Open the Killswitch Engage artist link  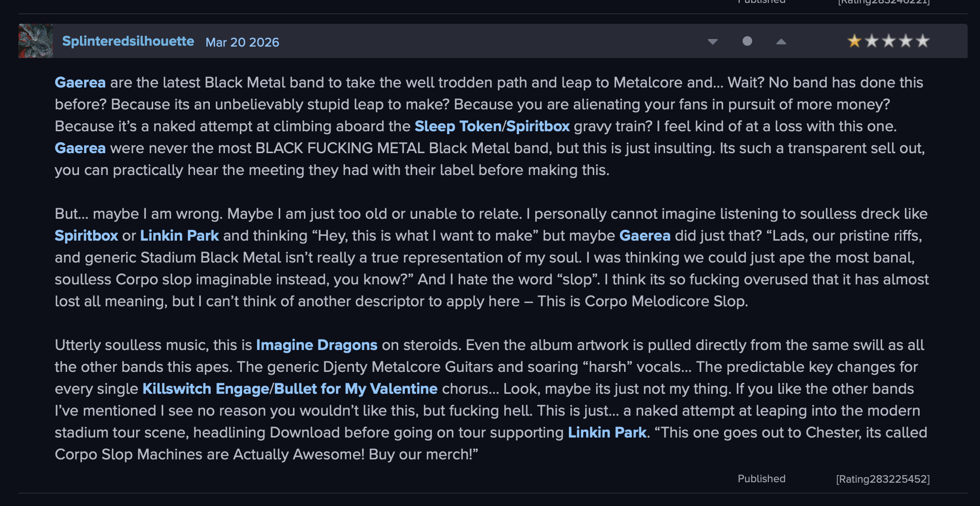click(206, 389)
